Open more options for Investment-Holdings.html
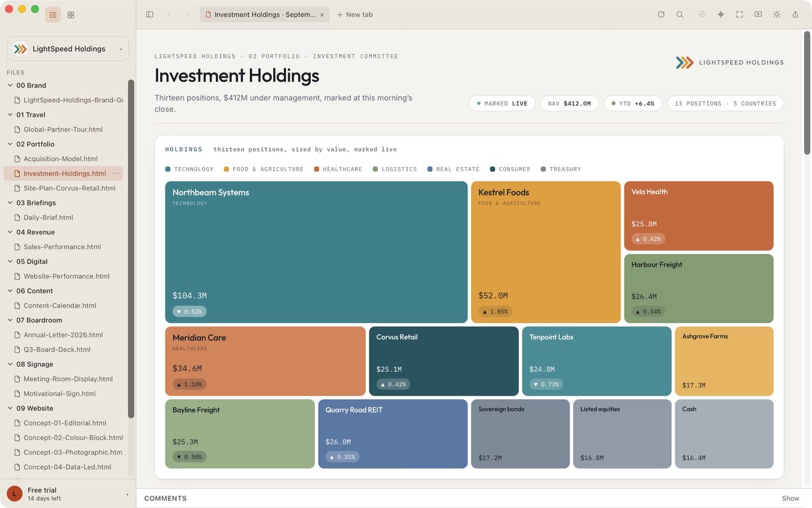This screenshot has width=812, height=508. [116, 174]
